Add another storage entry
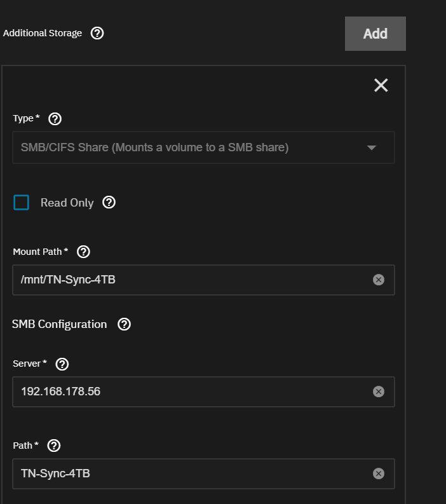Image resolution: width=446 pixels, height=504 pixels. tap(375, 34)
